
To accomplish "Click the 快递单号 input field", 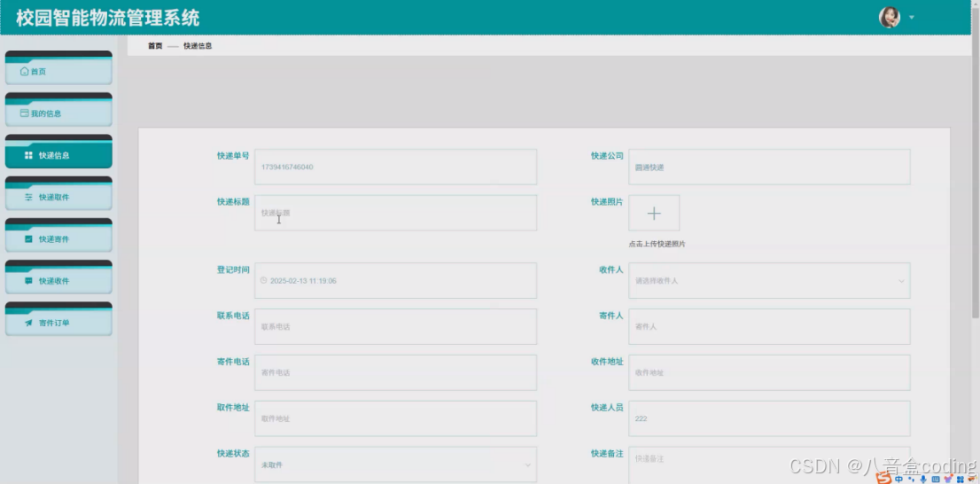I will tap(395, 167).
